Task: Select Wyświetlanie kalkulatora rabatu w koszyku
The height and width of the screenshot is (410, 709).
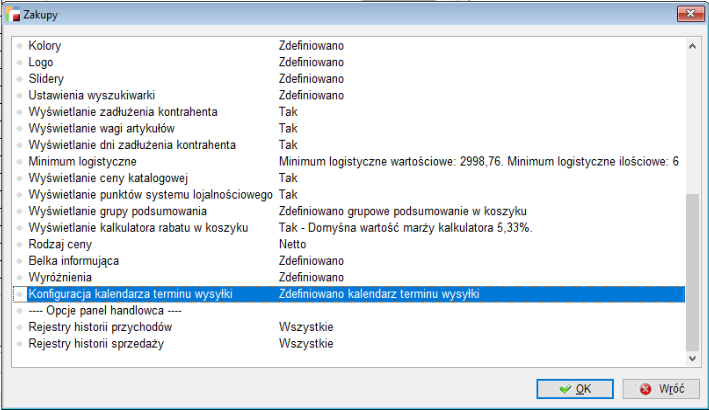Action: click(138, 228)
